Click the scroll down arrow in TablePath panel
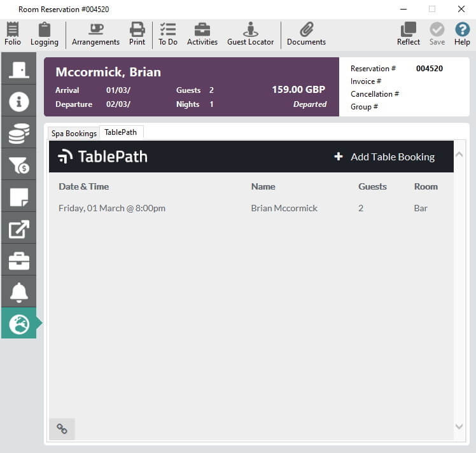This screenshot has width=476, height=453. coord(459,426)
